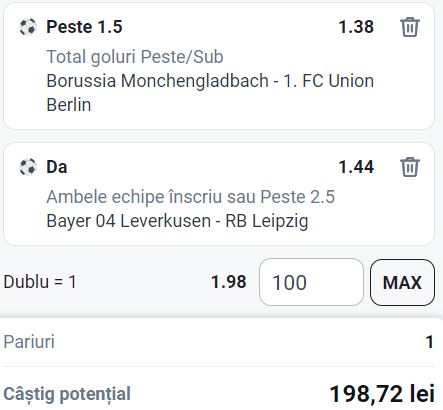Delete the Bayer 04 Leverkusen bet via the trash icon

410,167
